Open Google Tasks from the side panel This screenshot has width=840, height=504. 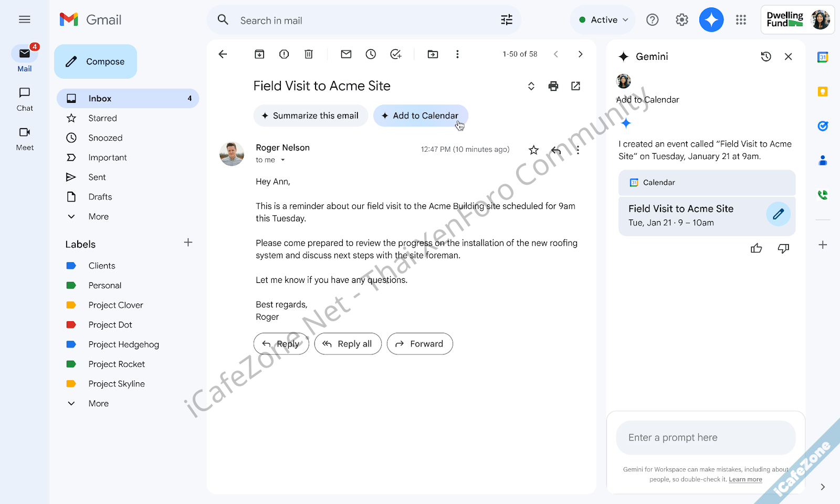[x=823, y=126]
